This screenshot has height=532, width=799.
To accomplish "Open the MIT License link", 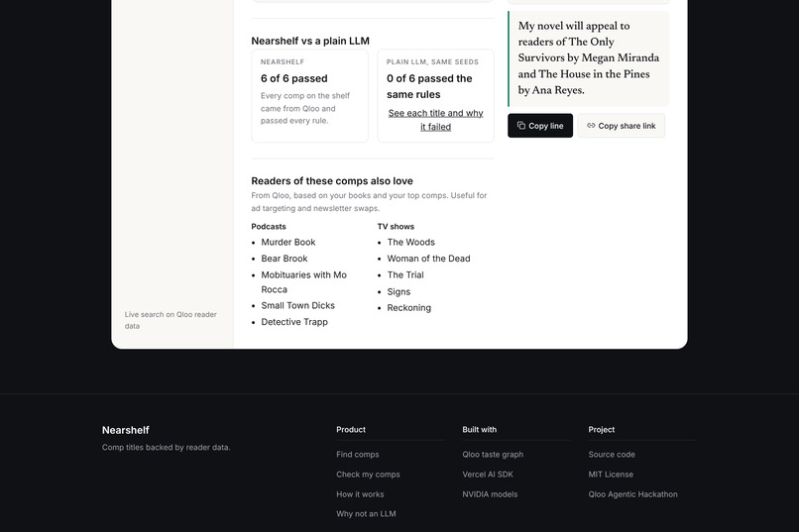I will pyautogui.click(x=611, y=474).
